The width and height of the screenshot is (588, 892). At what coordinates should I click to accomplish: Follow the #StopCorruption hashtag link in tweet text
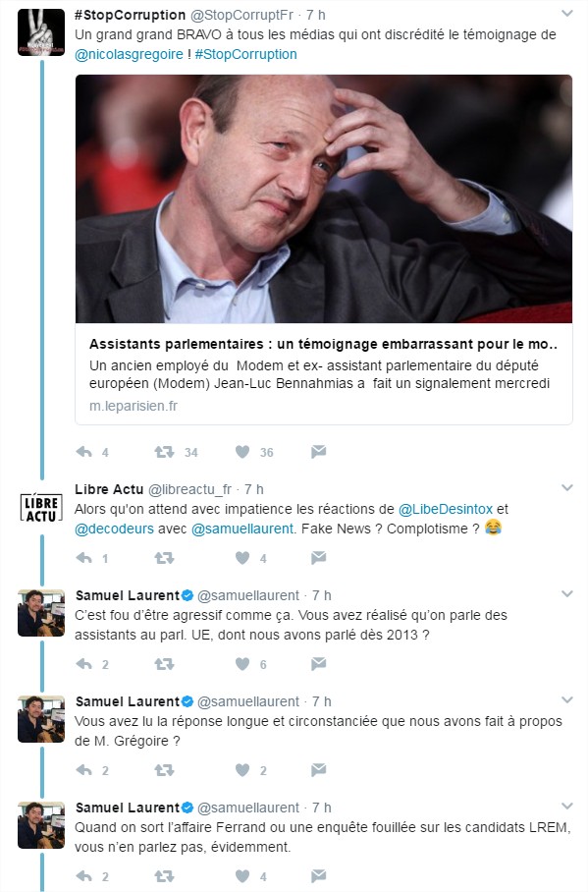[245, 55]
